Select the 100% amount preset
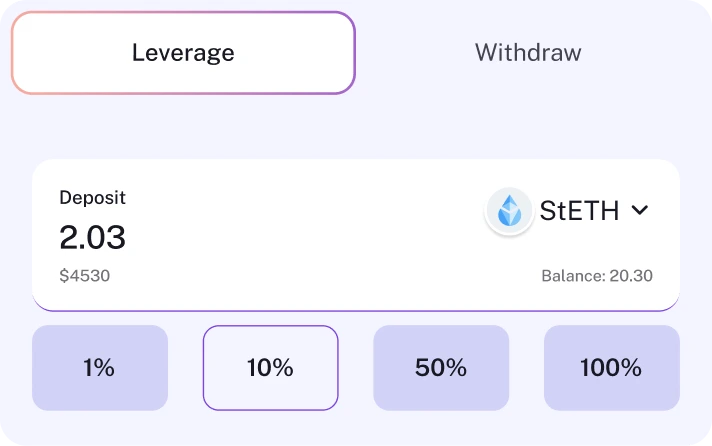712x446 pixels. tap(611, 368)
